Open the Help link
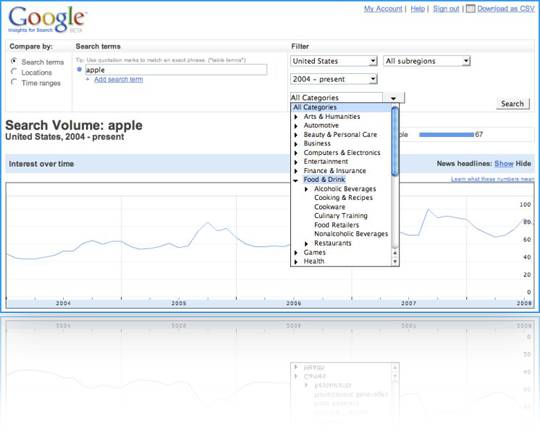Viewport: 540px width, 438px height. pos(417,9)
